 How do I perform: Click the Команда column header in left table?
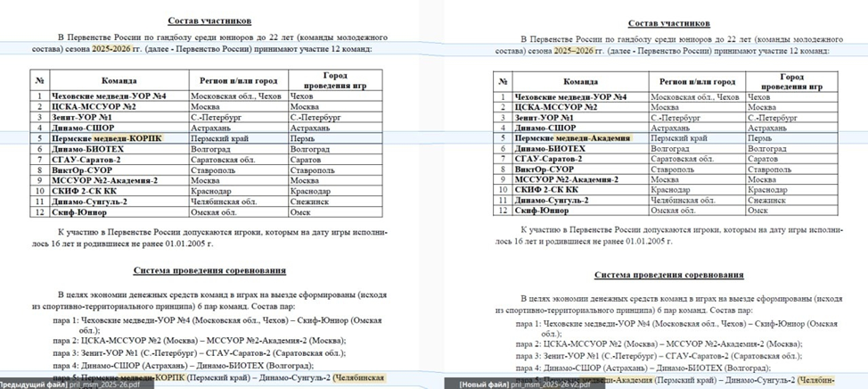(119, 80)
